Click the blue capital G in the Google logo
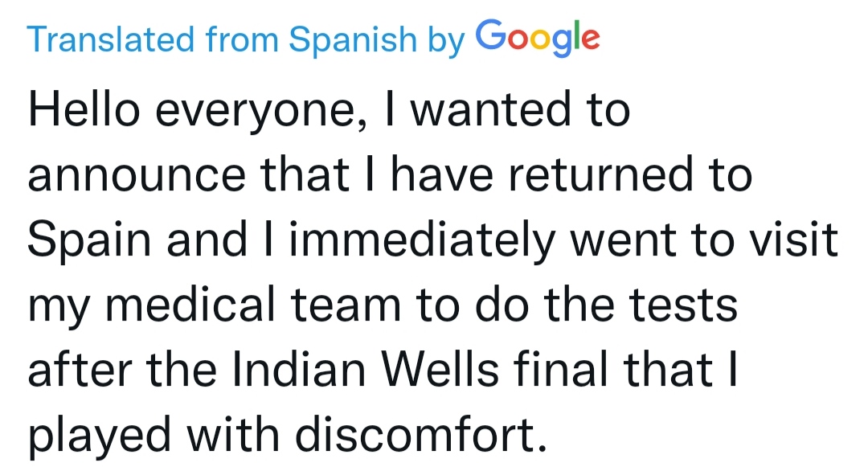 [x=490, y=35]
